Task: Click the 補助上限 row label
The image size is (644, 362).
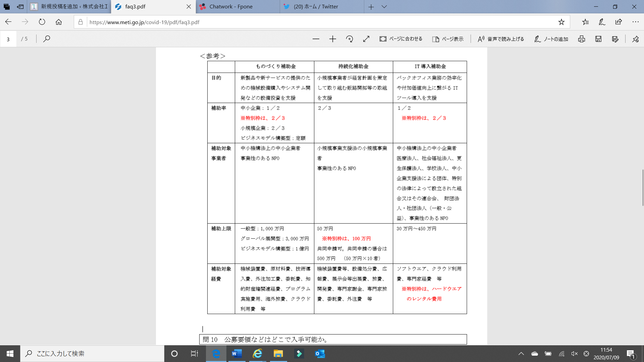Action: pyautogui.click(x=221, y=229)
